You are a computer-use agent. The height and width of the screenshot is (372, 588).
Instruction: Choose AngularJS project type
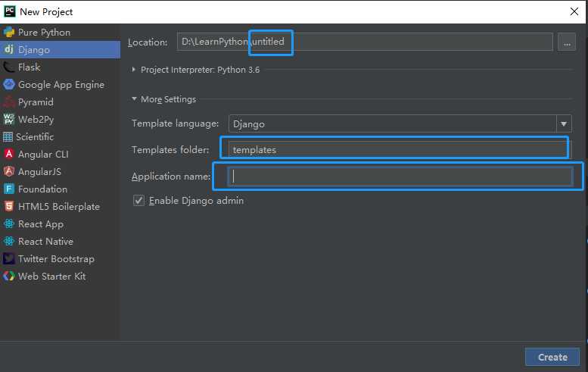coord(60,171)
